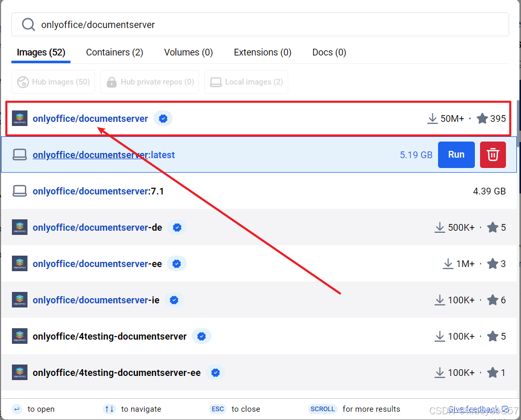Click the onlyoffice/documentserver-de repository logo
521x420 pixels.
tap(20, 227)
